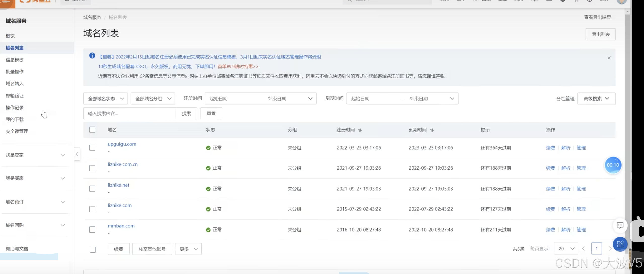Open the mmban.com domain link

(x=121, y=226)
